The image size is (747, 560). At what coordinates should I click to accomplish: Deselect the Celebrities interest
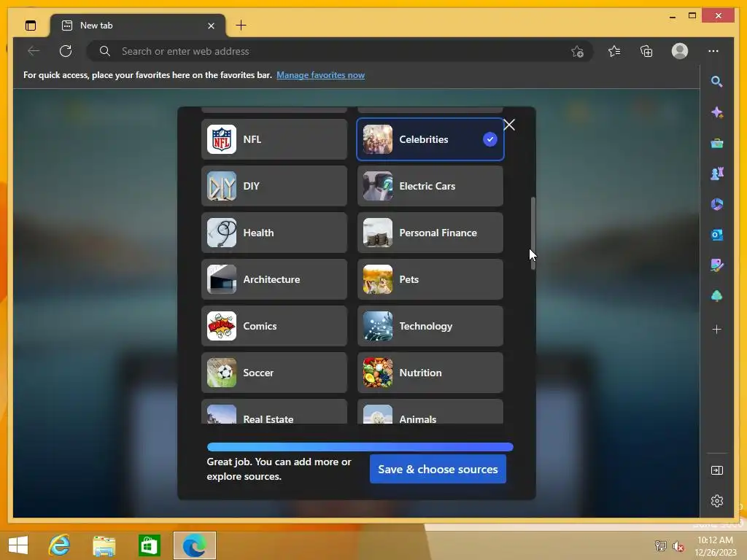(430, 139)
